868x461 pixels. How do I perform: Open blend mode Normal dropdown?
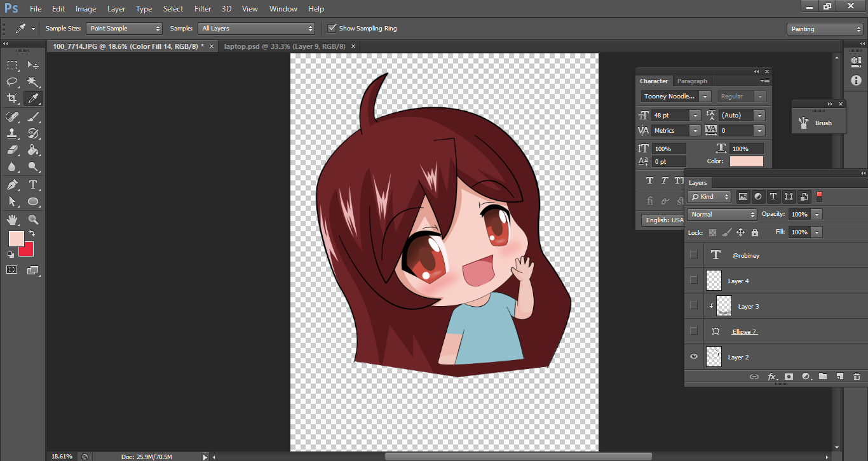pos(722,215)
